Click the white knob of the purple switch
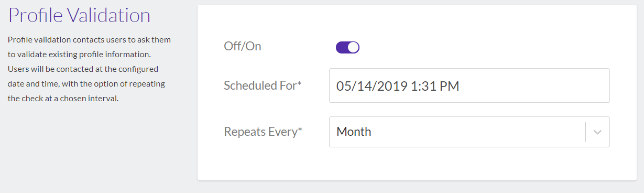 353,48
